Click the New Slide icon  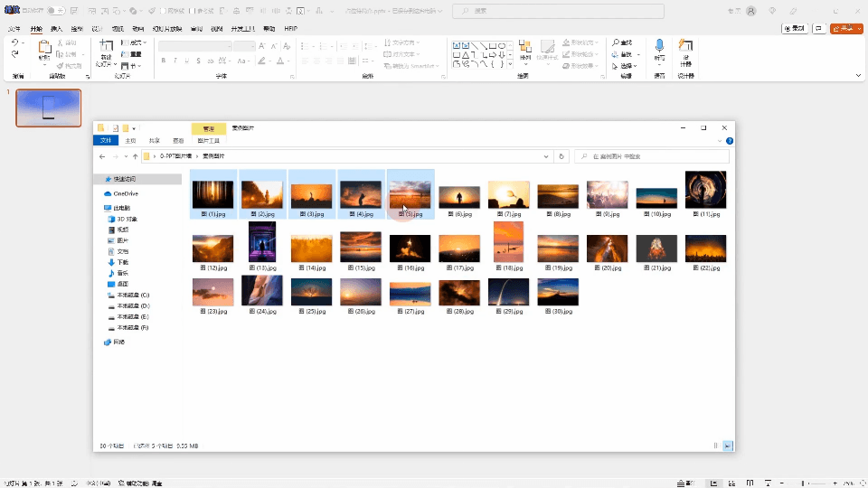[x=106, y=47]
